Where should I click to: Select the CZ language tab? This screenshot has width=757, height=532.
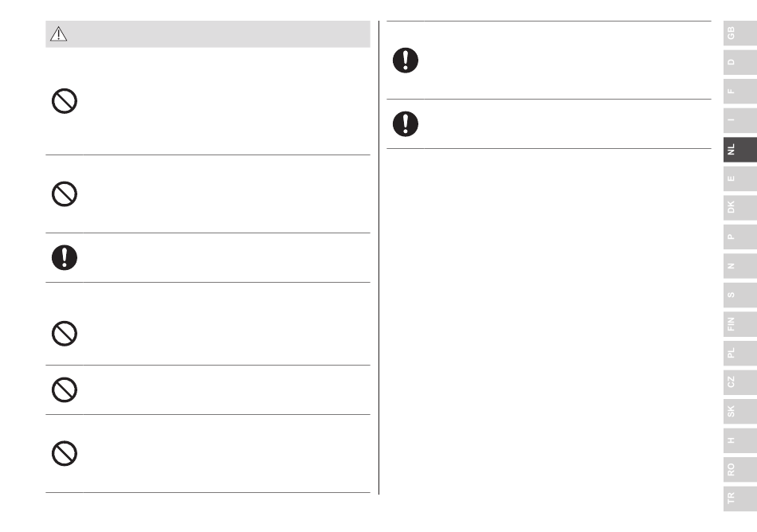[x=740, y=382]
